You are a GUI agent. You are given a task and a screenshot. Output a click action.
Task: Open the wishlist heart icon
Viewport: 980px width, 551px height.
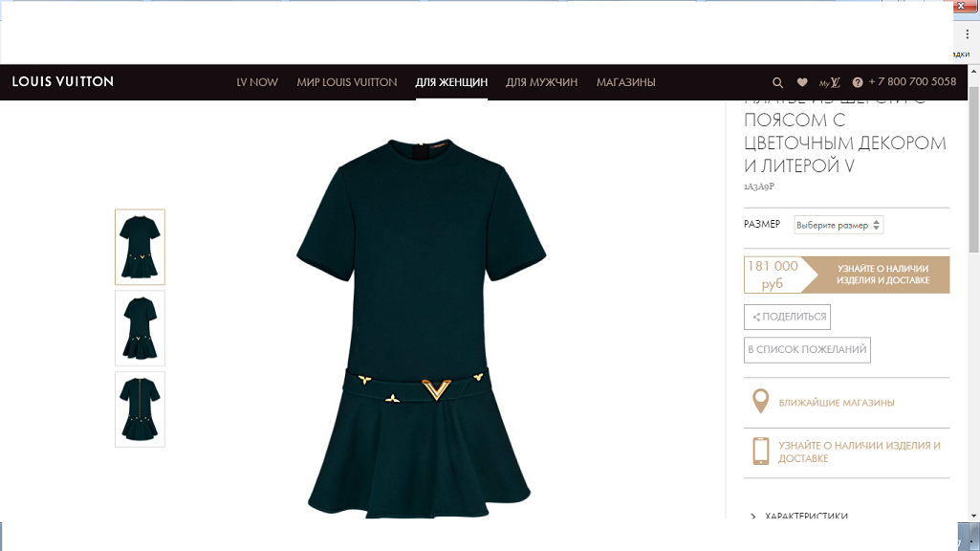[x=802, y=82]
